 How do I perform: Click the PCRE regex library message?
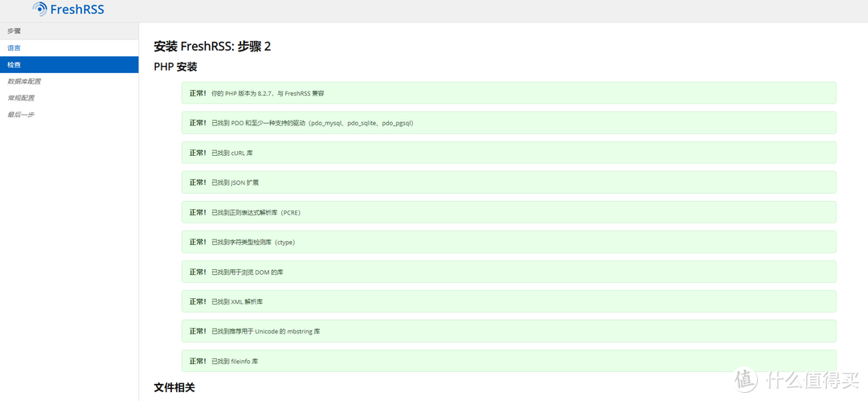coord(509,212)
